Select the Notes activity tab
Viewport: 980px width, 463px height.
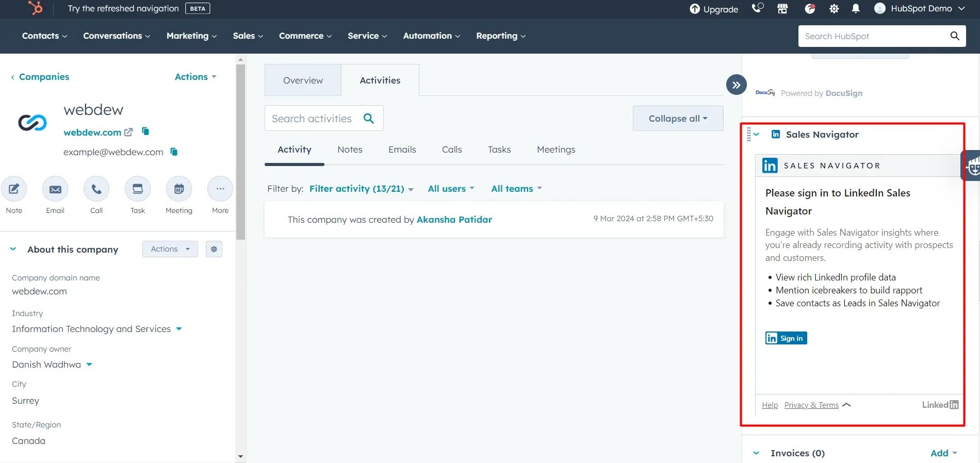point(350,150)
